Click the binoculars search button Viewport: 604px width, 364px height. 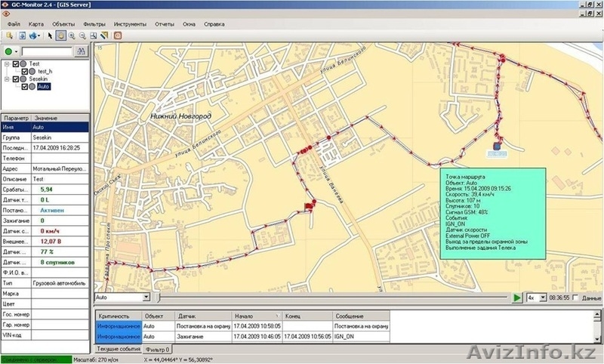[81, 51]
